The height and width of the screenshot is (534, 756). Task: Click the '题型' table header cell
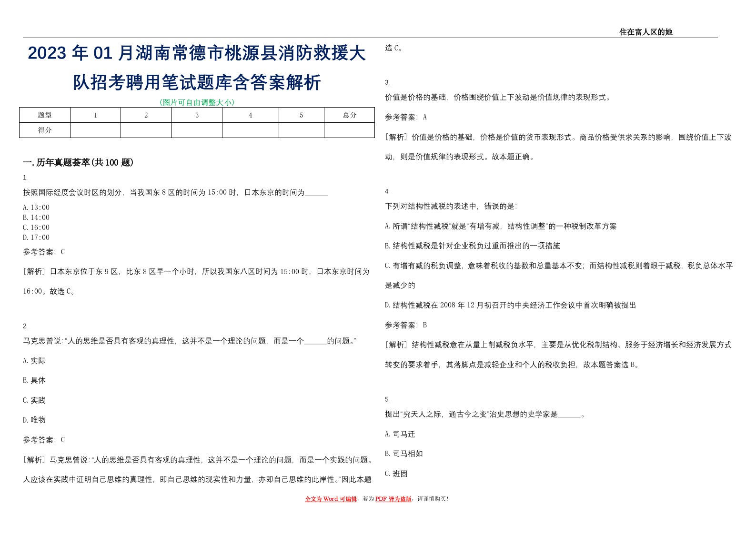(45, 115)
